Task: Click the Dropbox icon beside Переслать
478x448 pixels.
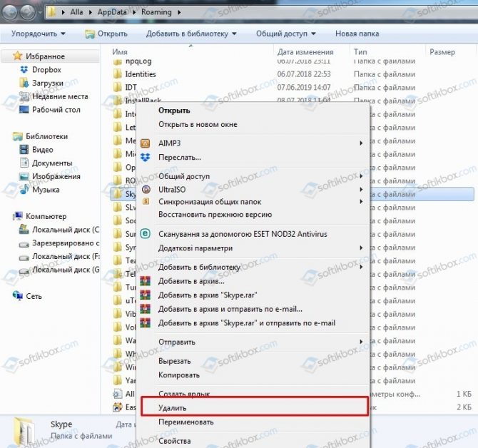Action: pyautogui.click(x=145, y=157)
